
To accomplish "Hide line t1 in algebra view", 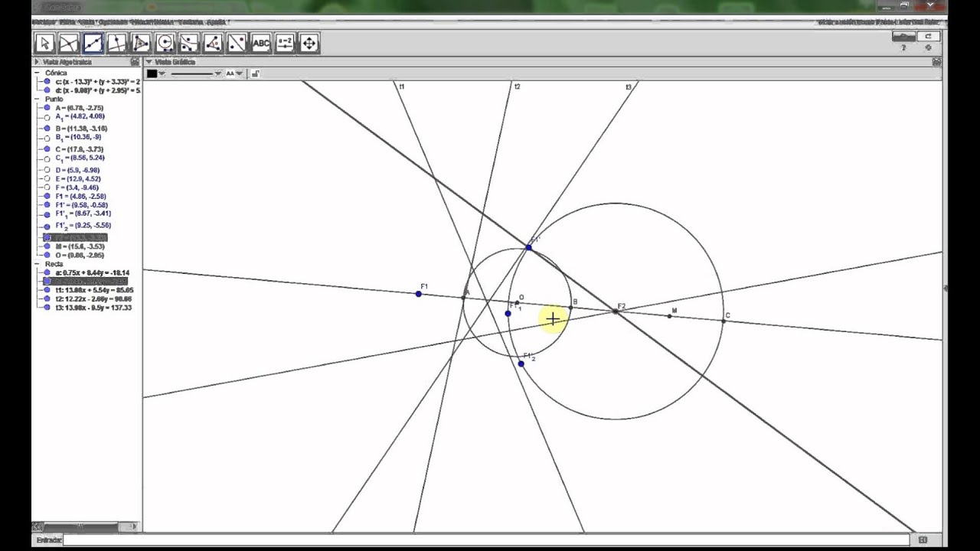I will 47,290.
